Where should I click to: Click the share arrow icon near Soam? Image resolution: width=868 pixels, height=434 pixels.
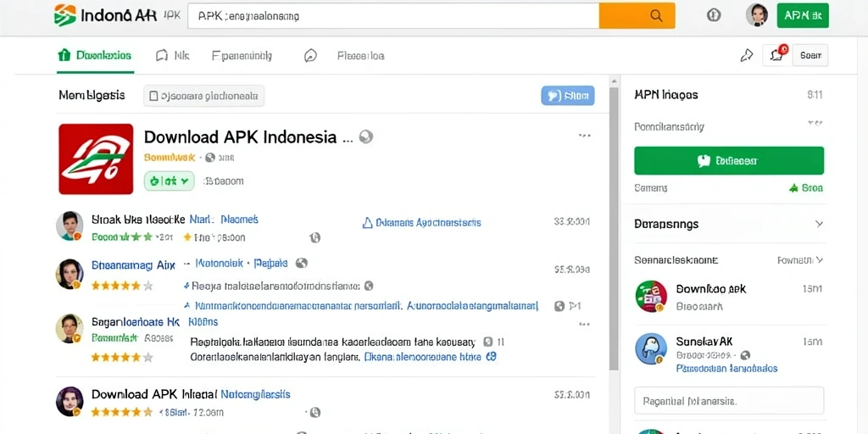pyautogui.click(x=747, y=55)
